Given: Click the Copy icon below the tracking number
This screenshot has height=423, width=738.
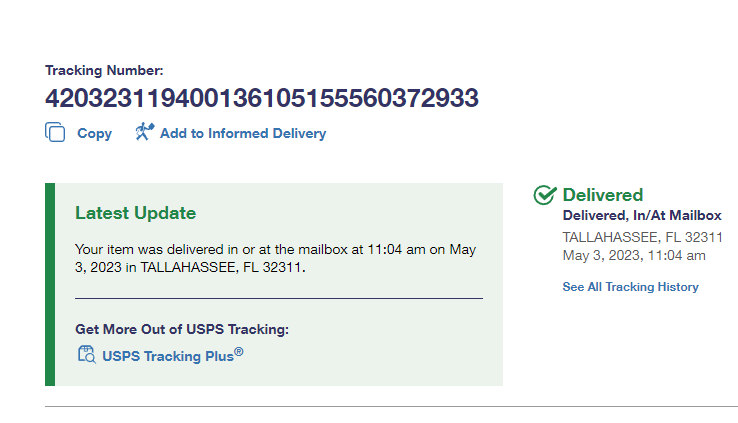Looking at the screenshot, I should [55, 133].
